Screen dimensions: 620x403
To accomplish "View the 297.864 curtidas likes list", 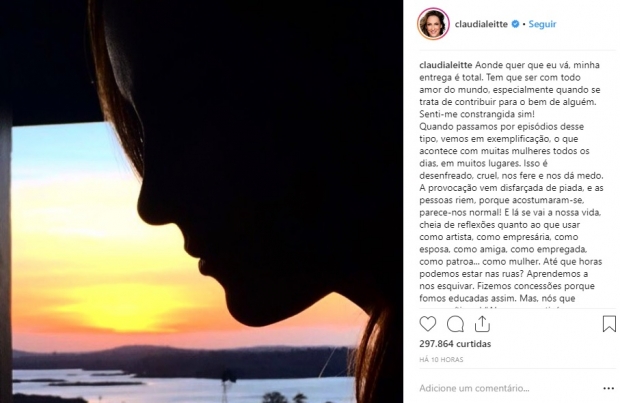I will 455,344.
